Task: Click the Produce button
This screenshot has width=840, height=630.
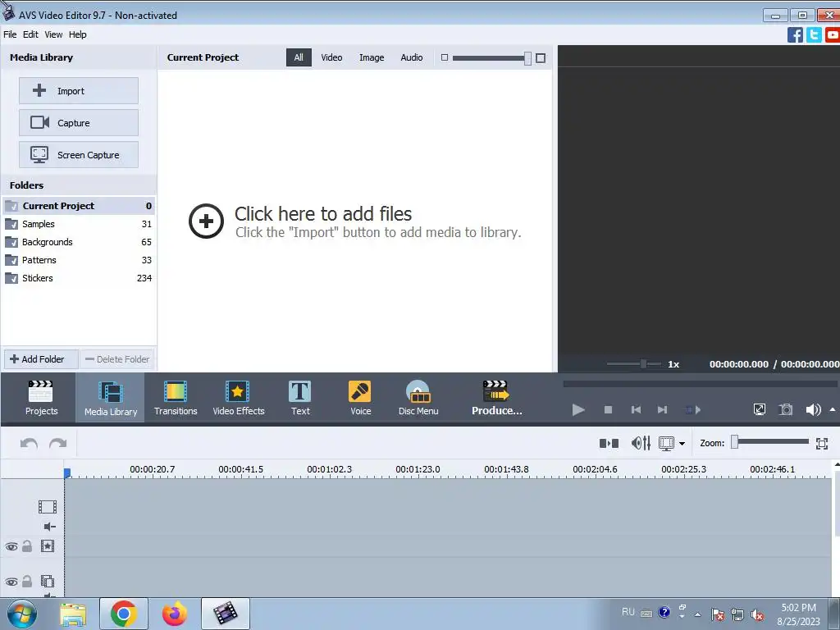Action: tap(496, 398)
